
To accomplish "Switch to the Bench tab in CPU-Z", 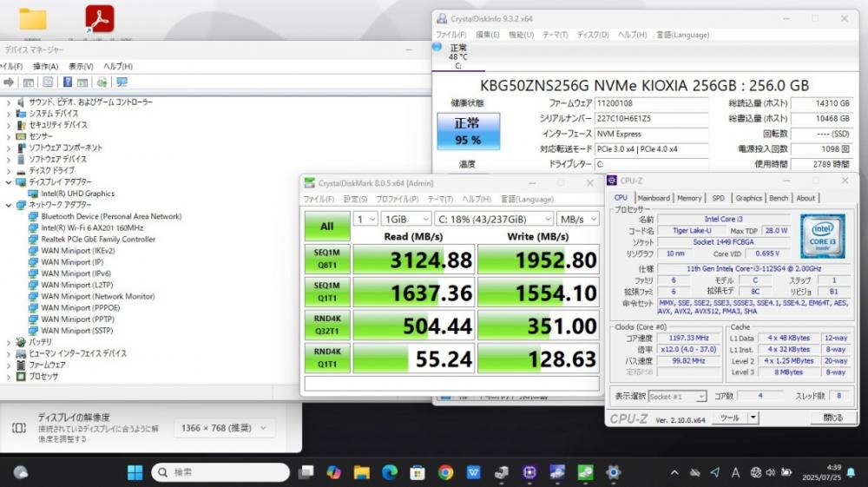I will (x=779, y=198).
